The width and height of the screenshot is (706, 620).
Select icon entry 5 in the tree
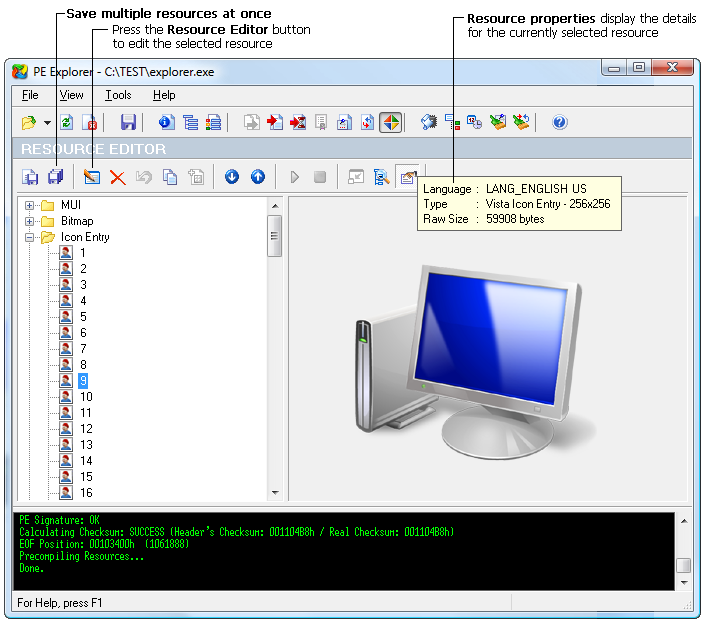pyautogui.click(x=84, y=317)
